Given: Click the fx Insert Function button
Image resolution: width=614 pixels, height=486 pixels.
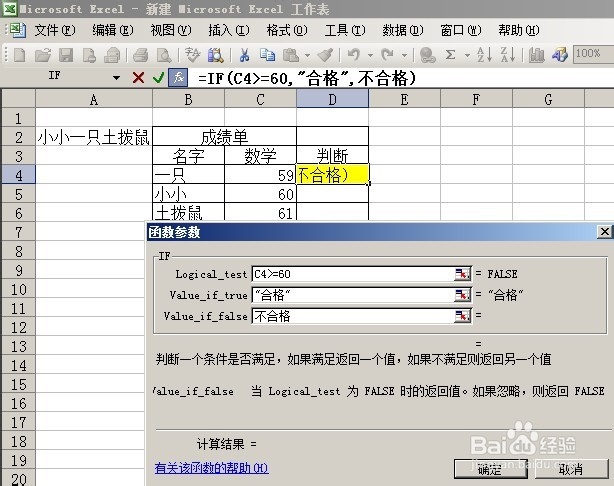Looking at the screenshot, I should click(178, 78).
